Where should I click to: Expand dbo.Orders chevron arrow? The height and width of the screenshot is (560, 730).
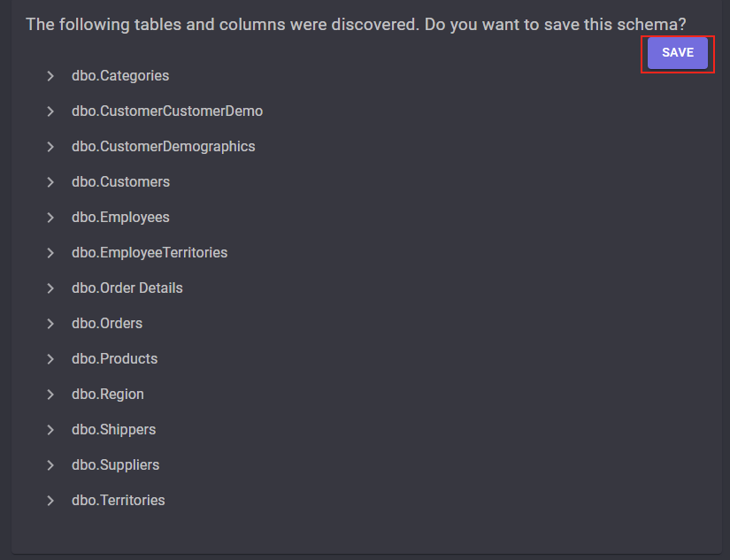click(x=50, y=324)
